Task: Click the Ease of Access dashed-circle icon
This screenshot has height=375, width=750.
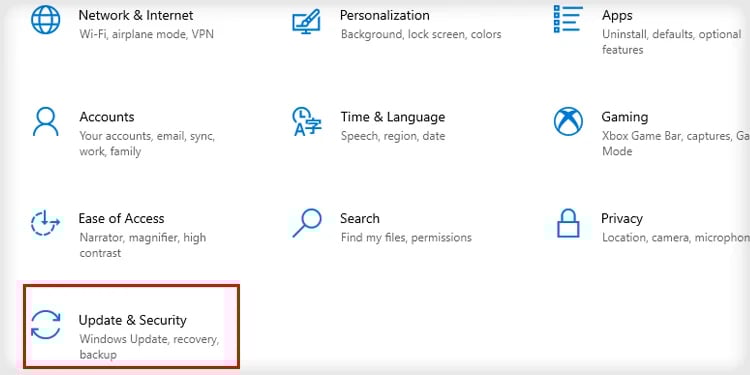Action: pos(45,223)
